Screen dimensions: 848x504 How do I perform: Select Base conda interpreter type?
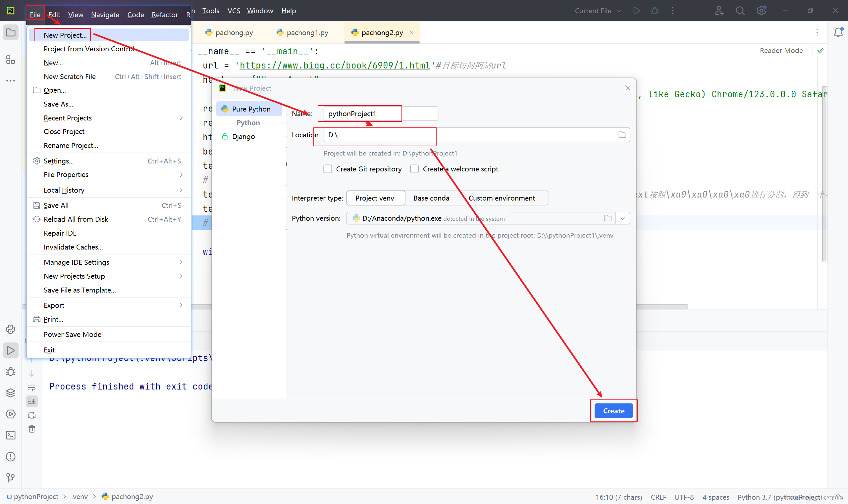point(431,198)
